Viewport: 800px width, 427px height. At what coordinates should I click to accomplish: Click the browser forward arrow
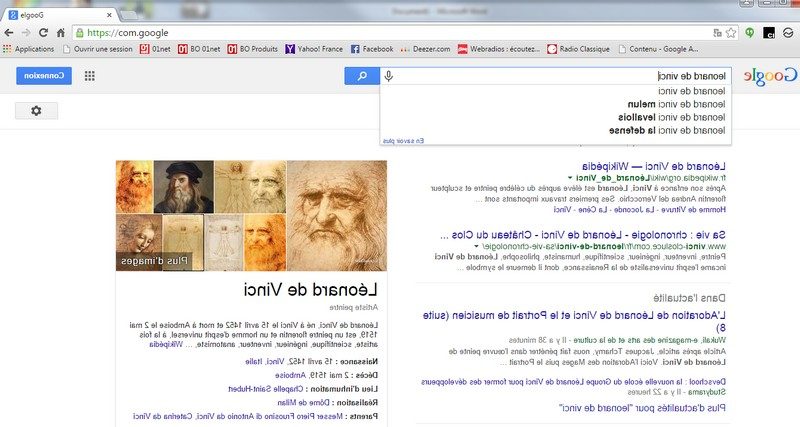click(26, 33)
